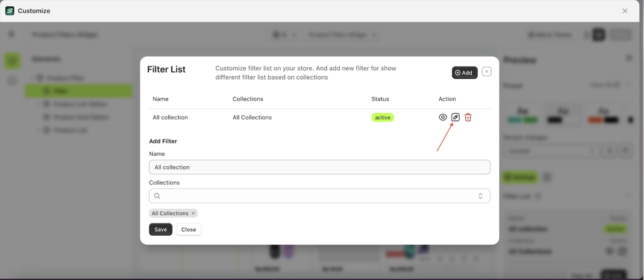Screen dimensions: 644x280
Task: Click Close to dismiss the Add Filter form
Action: pos(188,229)
